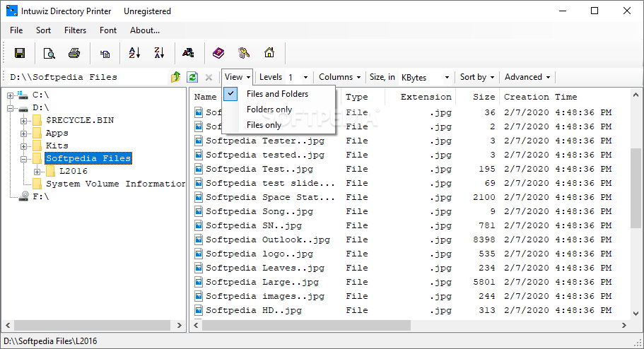The image size is (644, 349).
Task: Sort ascending with the A-Z icon
Action: coord(134,52)
